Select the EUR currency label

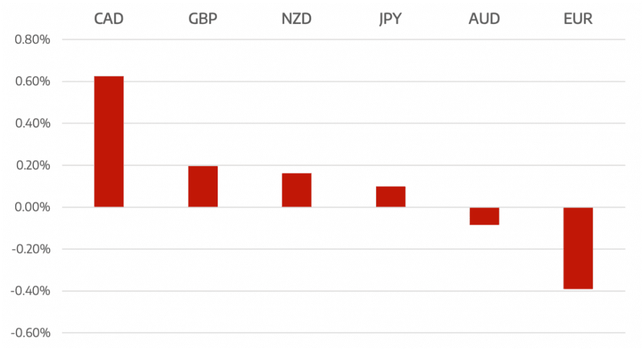pos(577,18)
